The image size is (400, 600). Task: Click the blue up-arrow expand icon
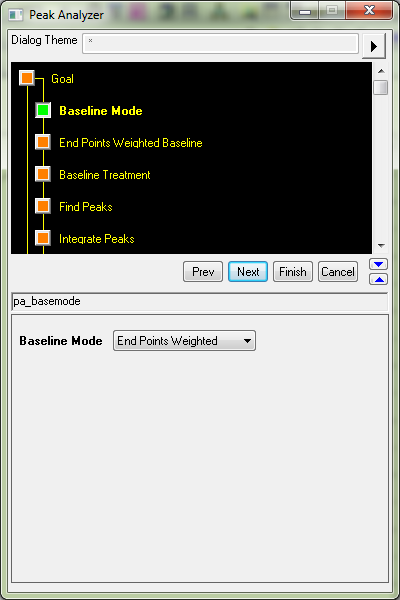coord(378,279)
